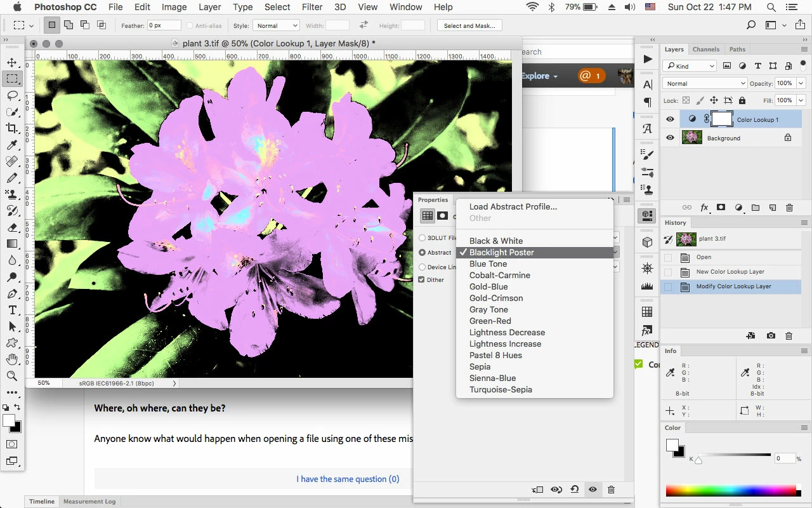Toggle layer visibility in Properties panel
Screen dimensions: 812x508
[x=593, y=490]
